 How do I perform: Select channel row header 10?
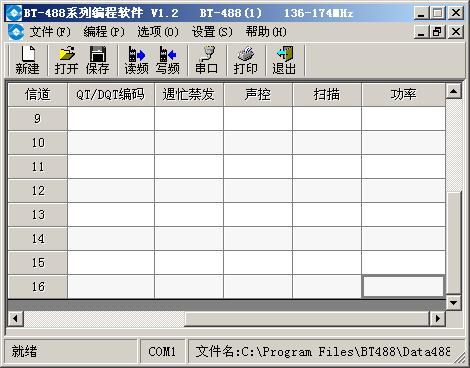point(38,143)
